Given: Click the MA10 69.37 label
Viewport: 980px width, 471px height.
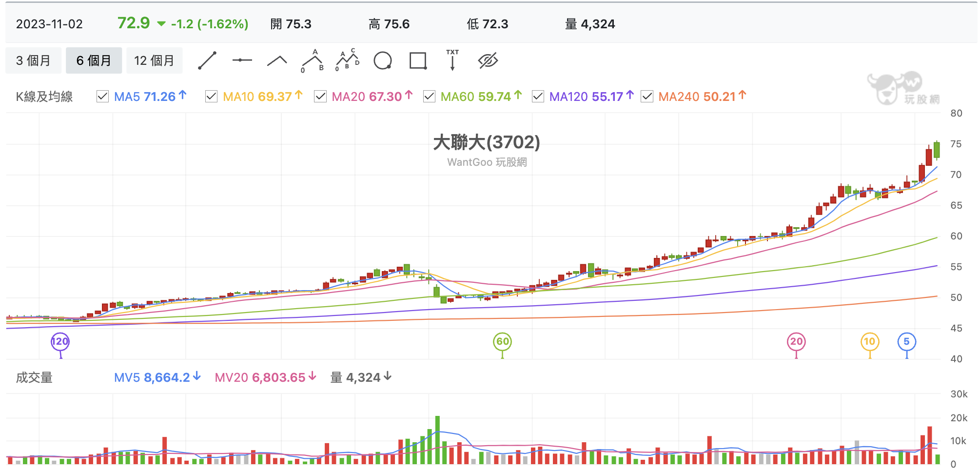Looking at the screenshot, I should pos(263,97).
